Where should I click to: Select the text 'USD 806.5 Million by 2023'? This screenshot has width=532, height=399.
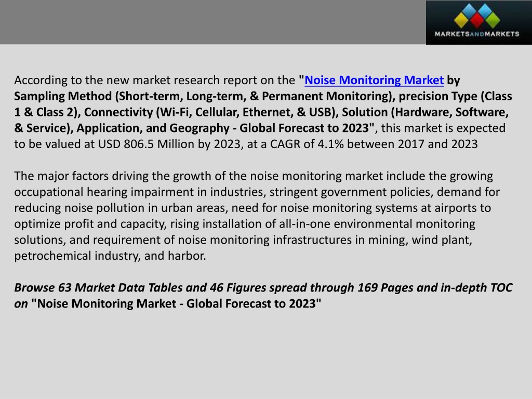pos(169,144)
